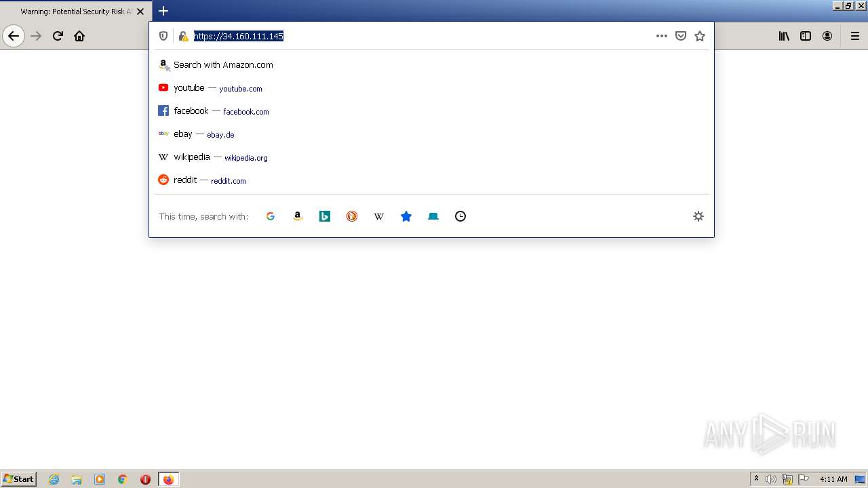Close the security warning tab
The height and width of the screenshot is (488, 868).
point(140,12)
